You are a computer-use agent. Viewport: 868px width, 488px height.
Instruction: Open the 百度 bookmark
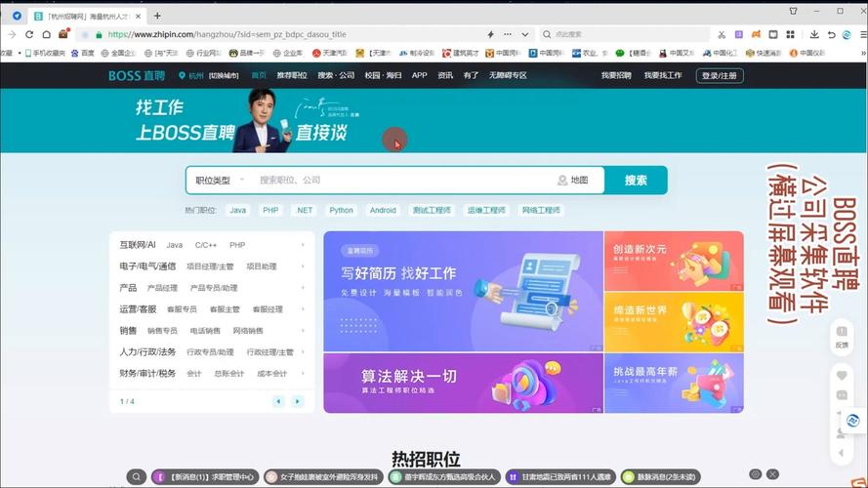click(83, 53)
